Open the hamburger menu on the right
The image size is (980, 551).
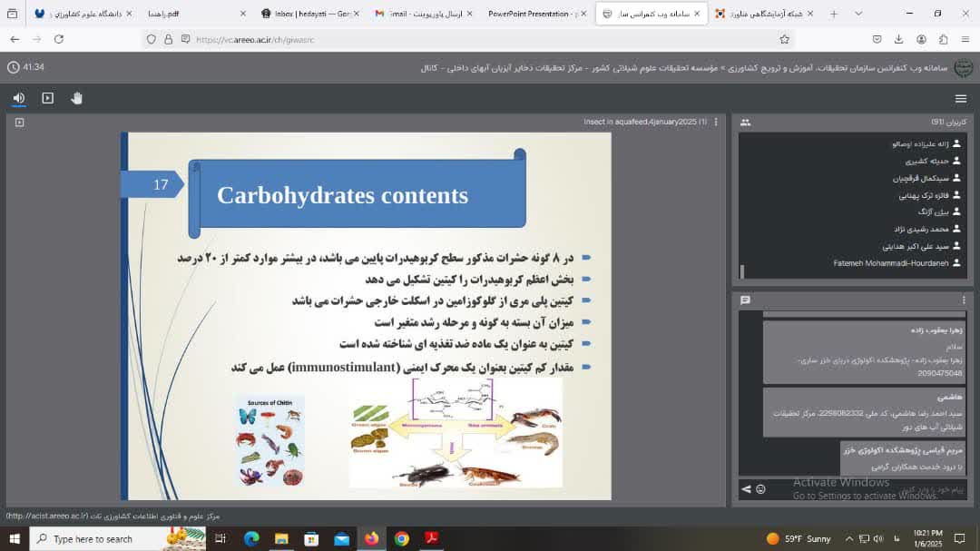[961, 98]
